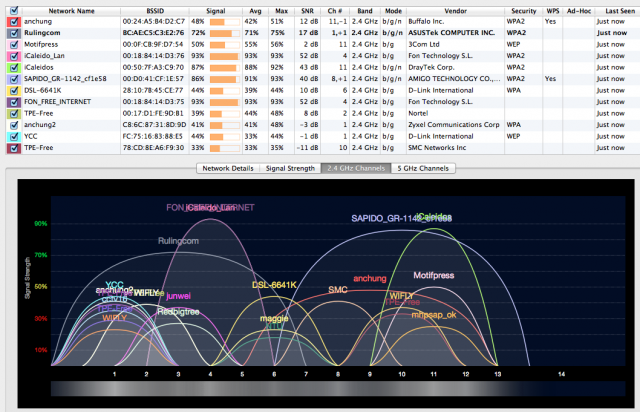640x412 pixels.
Task: Click the Redbigtree label in channel graph
Action: click(x=178, y=312)
